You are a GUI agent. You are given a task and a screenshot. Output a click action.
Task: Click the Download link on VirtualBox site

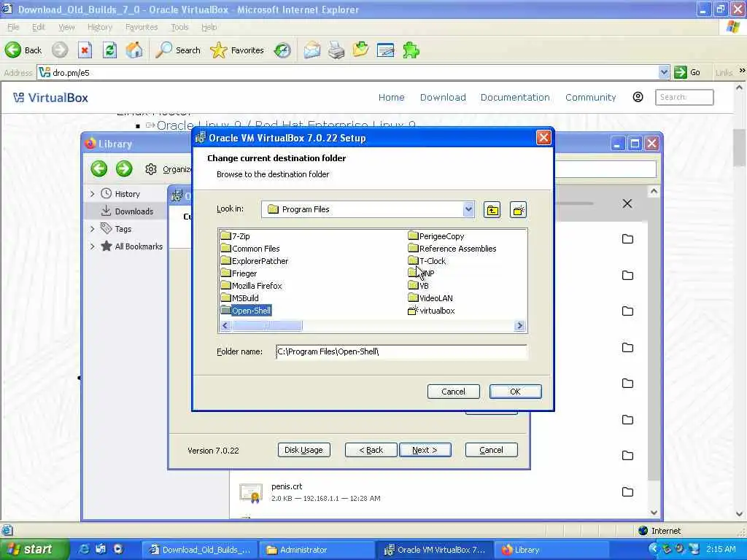[443, 97]
